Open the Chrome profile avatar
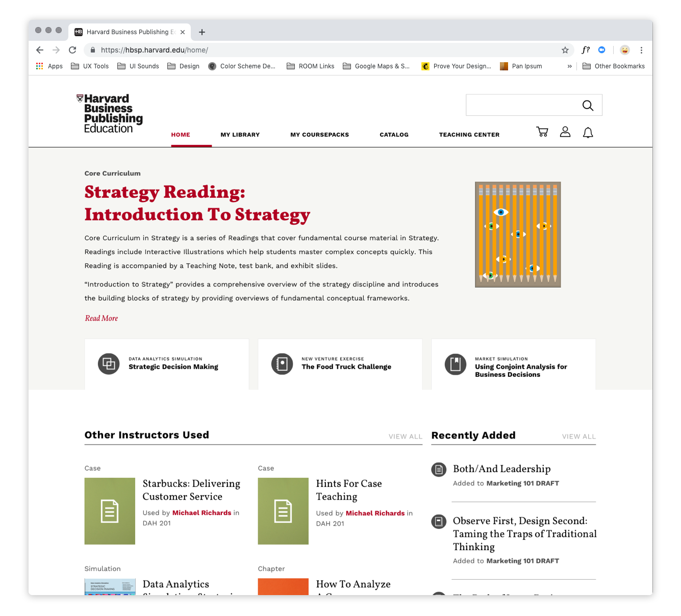681x616 pixels. pos(625,50)
